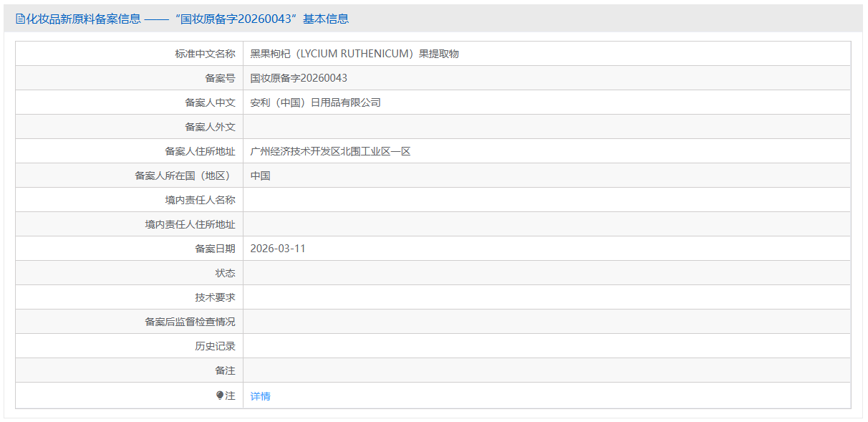Click the date 2026-03-11

278,249
